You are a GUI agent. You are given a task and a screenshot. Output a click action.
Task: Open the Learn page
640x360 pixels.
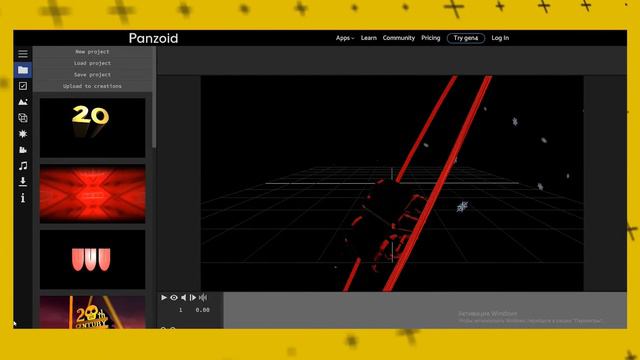(x=369, y=38)
